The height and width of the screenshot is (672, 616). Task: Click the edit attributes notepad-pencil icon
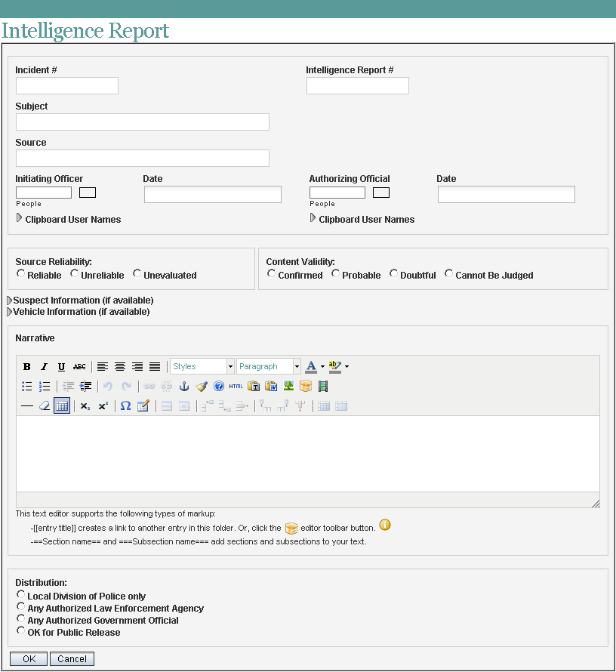point(143,406)
